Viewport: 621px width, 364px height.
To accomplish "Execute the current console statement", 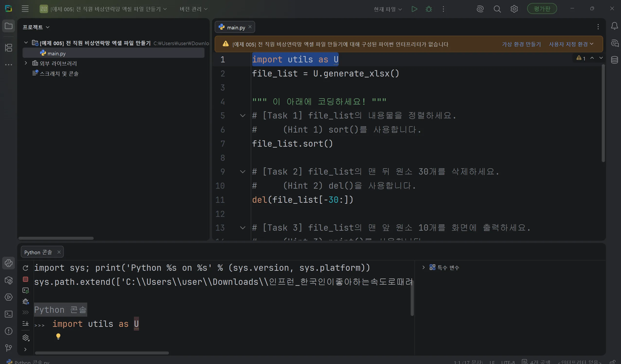I will tap(26, 291).
